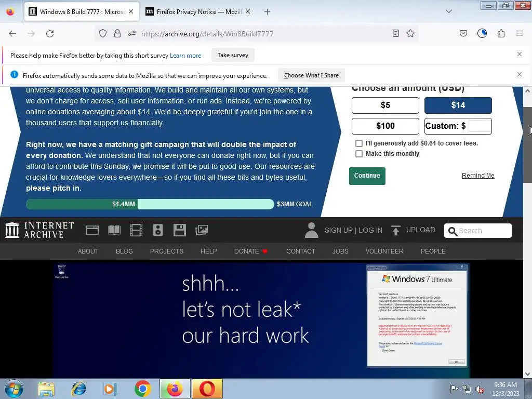Screen dimensions: 532x399
Task: Click the user avatar icon
Action: point(311,230)
